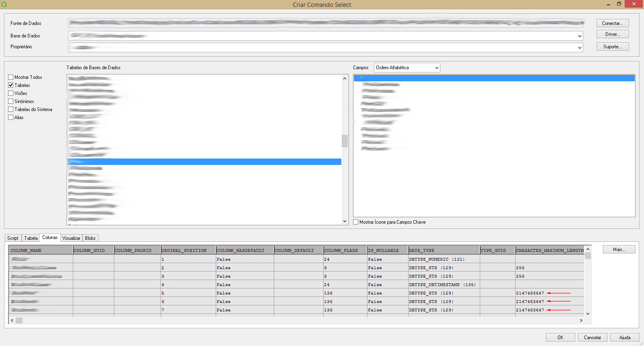This screenshot has height=346, width=644.
Task: Enable the Visões checkbox
Action: click(x=11, y=93)
